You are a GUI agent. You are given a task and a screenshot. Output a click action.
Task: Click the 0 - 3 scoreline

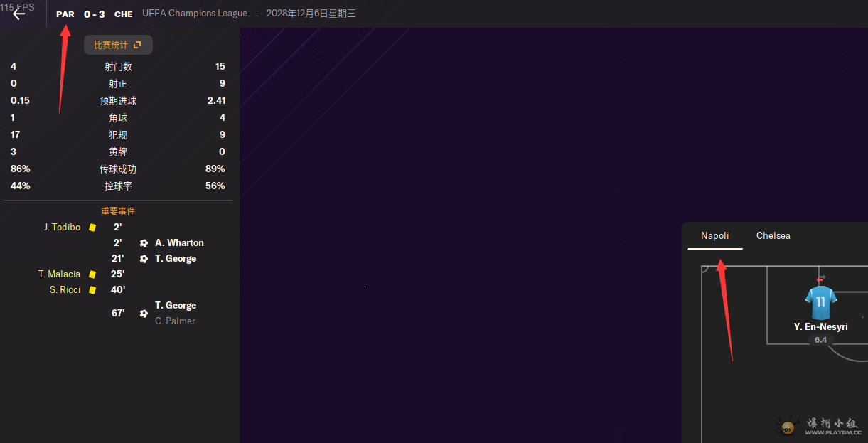coord(95,14)
